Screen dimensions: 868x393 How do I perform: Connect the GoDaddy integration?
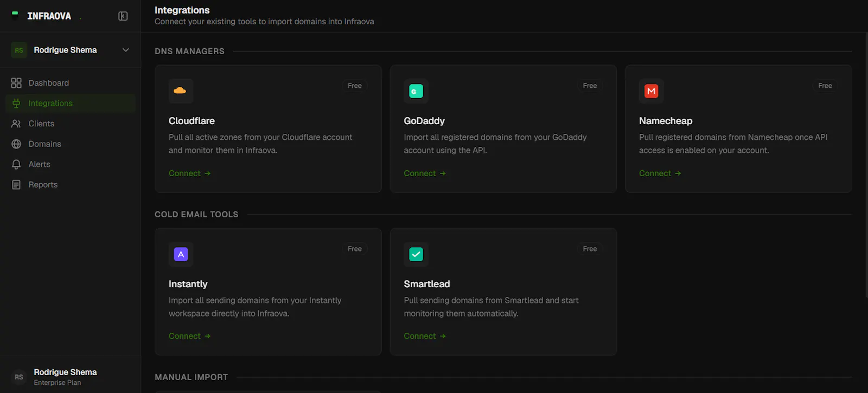[x=425, y=173]
